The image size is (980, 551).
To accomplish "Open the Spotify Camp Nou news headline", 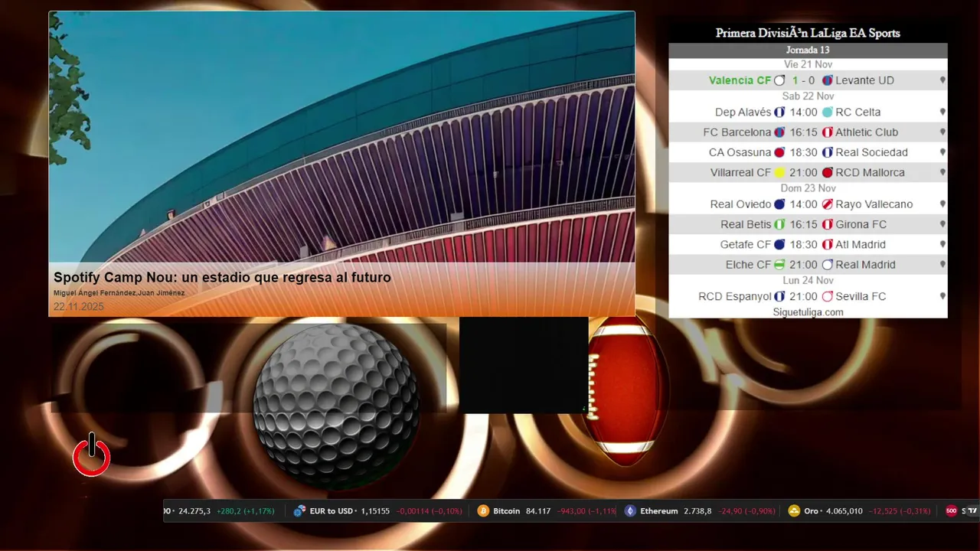I will [222, 278].
